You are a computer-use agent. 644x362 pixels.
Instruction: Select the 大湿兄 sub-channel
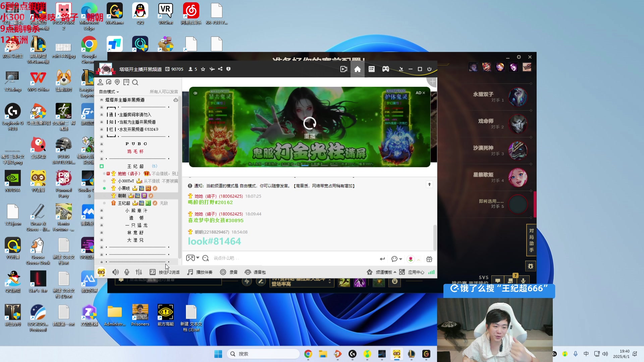coord(135,240)
